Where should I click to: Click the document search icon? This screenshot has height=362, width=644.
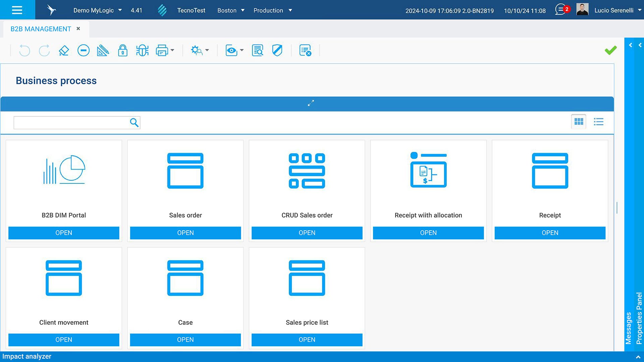tap(258, 51)
